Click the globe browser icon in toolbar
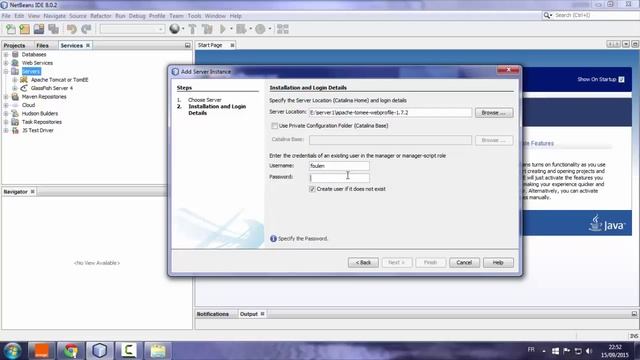The height and width of the screenshot is (360, 640). (174, 29)
